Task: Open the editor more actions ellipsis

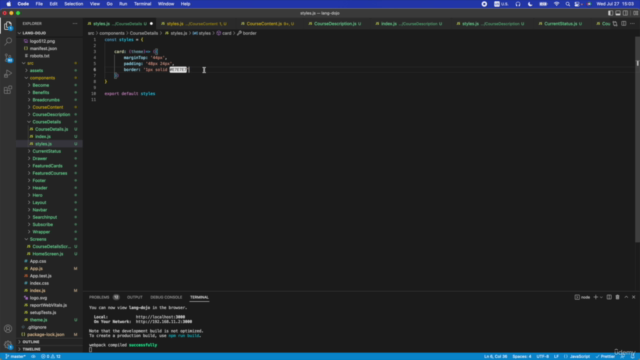Action: pyautogui.click(x=632, y=24)
